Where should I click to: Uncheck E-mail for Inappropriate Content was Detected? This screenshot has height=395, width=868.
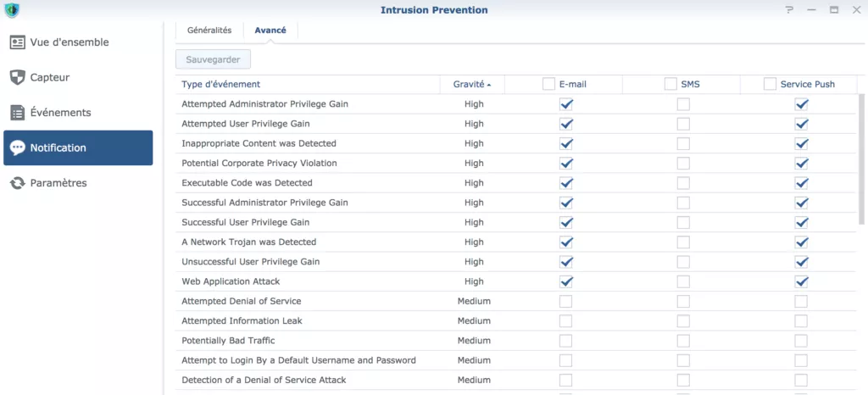(565, 144)
